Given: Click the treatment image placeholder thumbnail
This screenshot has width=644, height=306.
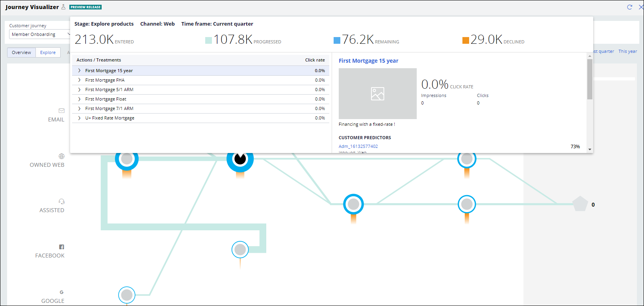Looking at the screenshot, I should [377, 93].
